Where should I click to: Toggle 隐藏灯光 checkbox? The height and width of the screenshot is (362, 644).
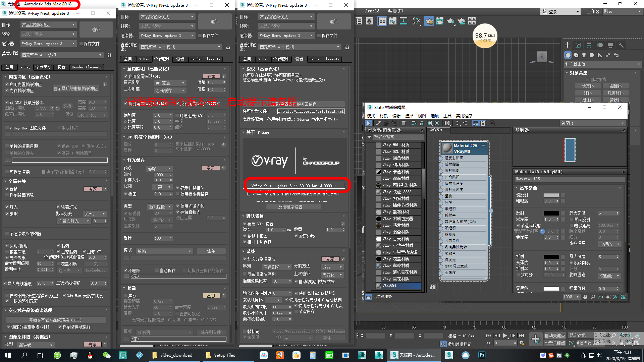(58, 207)
